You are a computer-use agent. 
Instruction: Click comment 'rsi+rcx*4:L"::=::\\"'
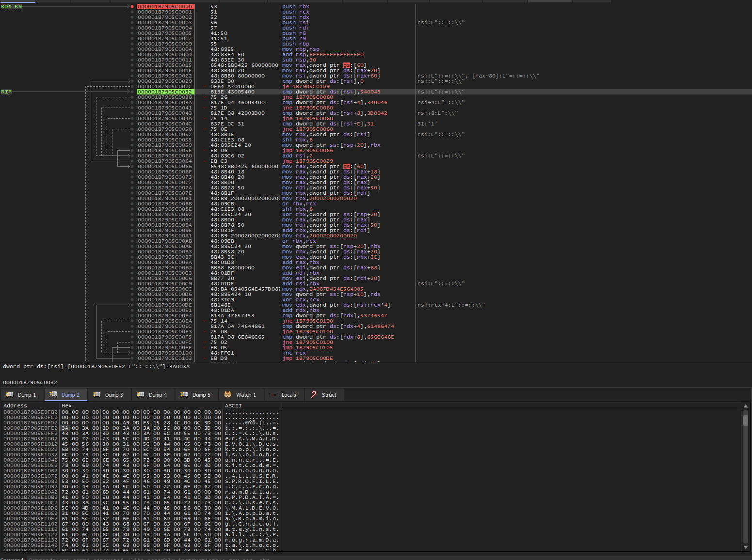(x=451, y=305)
